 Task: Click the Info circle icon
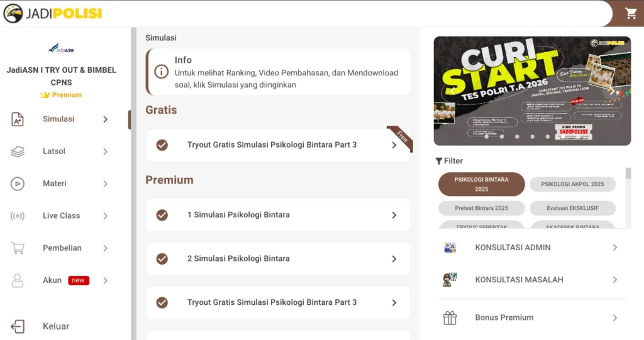pos(161,72)
